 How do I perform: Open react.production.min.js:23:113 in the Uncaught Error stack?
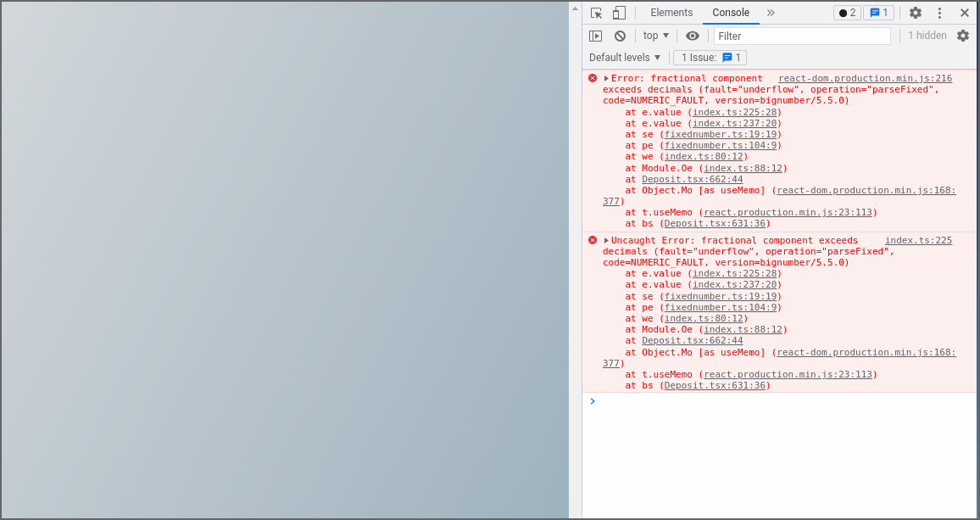pyautogui.click(x=788, y=374)
